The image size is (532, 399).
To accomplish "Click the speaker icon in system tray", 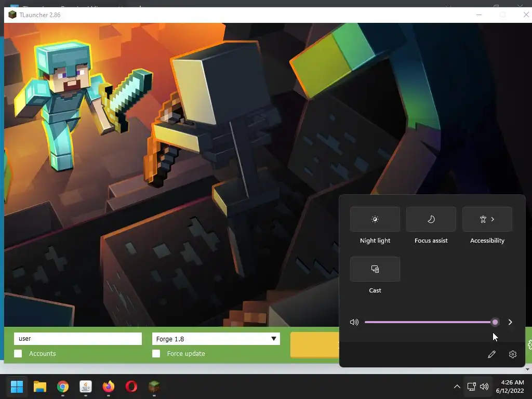I will coord(484,387).
